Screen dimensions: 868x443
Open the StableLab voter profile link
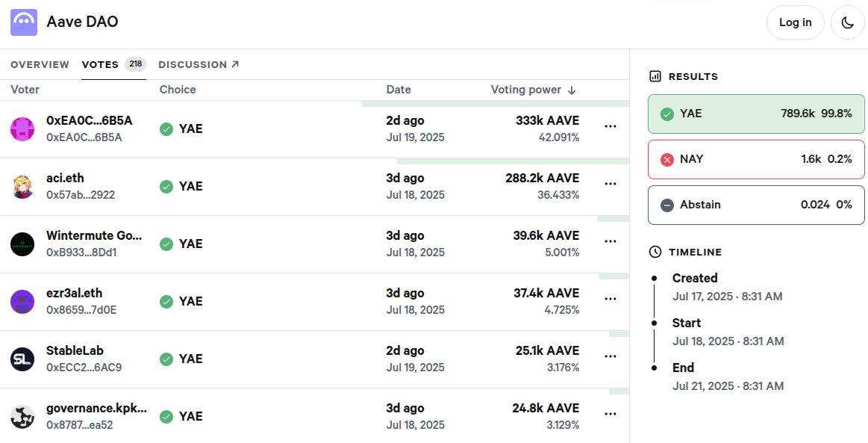coord(75,351)
